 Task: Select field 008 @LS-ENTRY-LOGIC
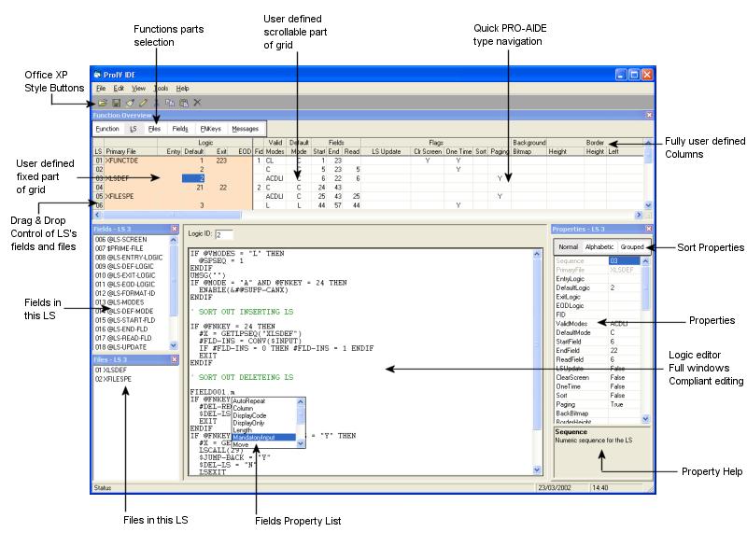coord(129,258)
